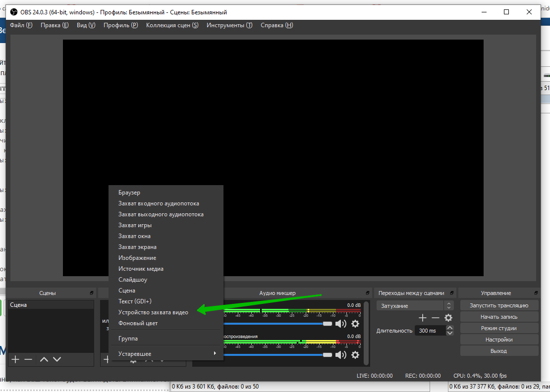Add a scene transition with plus icon
550x392 pixels.
(423, 318)
